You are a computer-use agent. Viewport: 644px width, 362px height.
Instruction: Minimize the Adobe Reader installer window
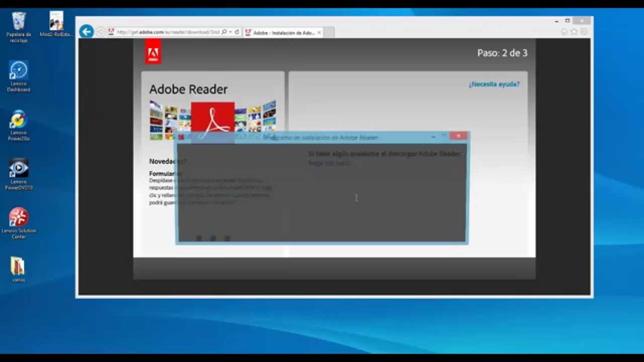433,137
